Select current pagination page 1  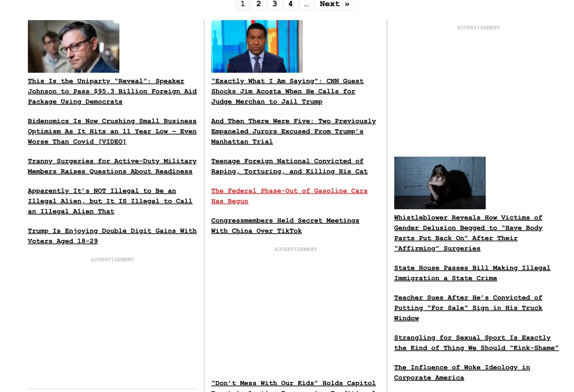coord(243,4)
